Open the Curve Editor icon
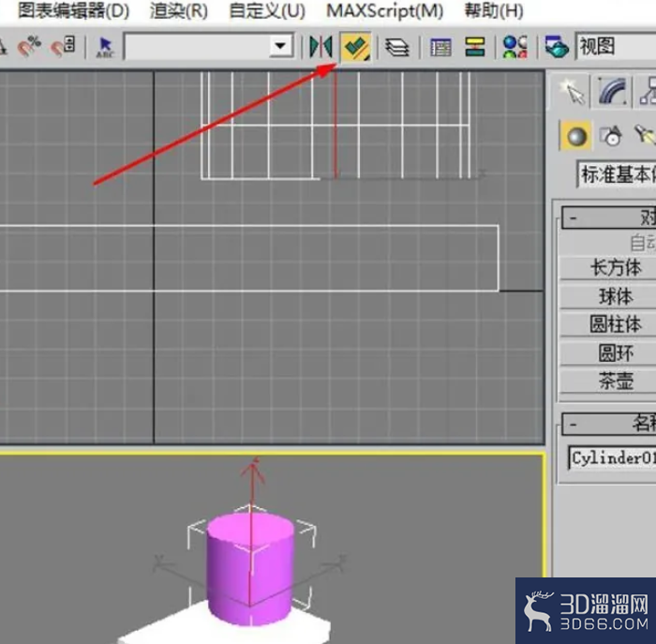 point(440,47)
